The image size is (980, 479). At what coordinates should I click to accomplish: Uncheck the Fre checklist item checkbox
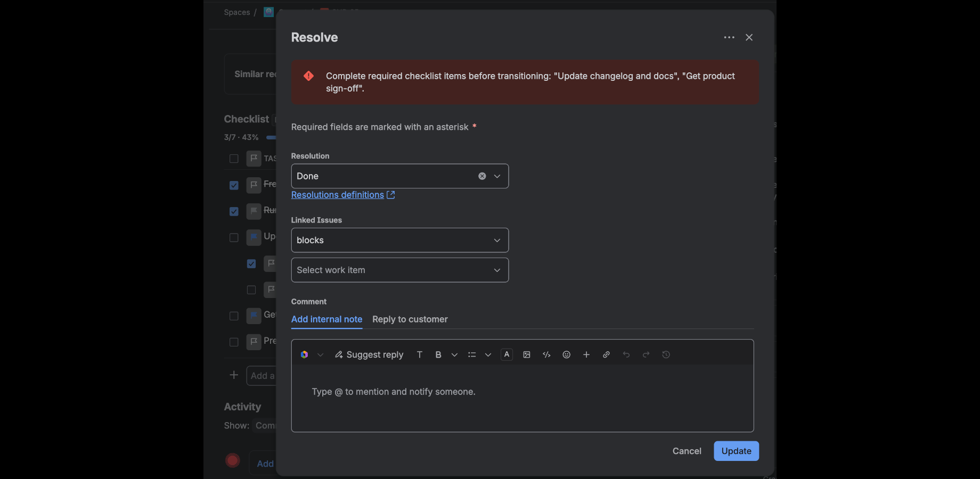pyautogui.click(x=234, y=185)
